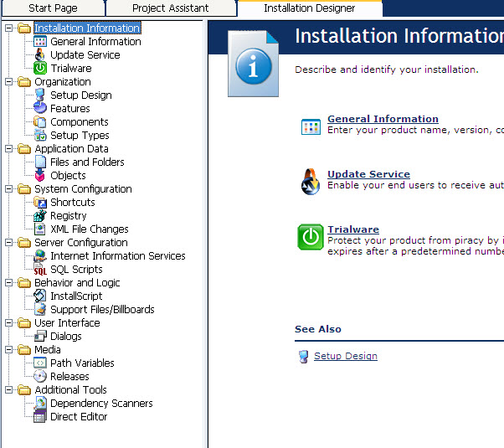The image size is (504, 448).
Task: Click the General Information tree icon
Action: click(40, 42)
